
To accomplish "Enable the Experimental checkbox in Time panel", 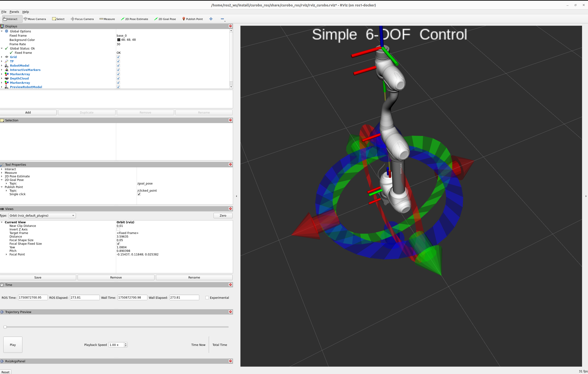I will [x=207, y=298].
